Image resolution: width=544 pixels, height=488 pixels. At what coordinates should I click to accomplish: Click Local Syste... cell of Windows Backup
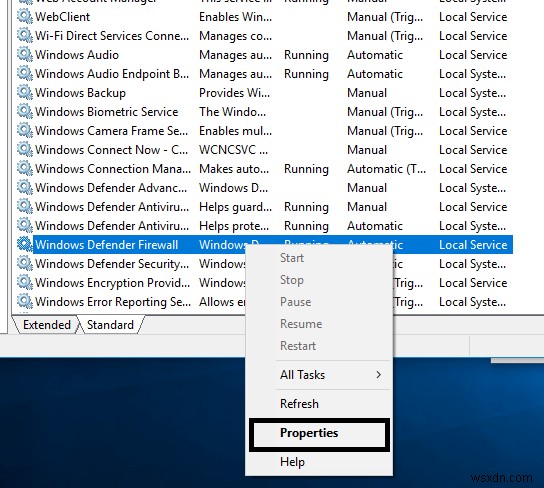pos(472,93)
